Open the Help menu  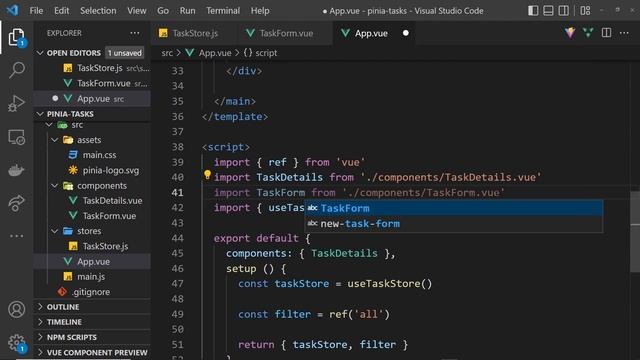click(260, 11)
